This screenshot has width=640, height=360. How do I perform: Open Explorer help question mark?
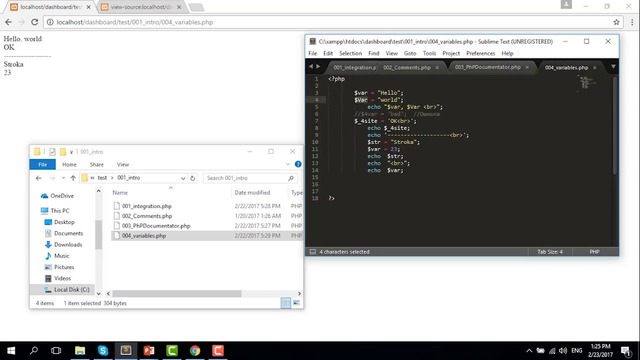pos(298,164)
